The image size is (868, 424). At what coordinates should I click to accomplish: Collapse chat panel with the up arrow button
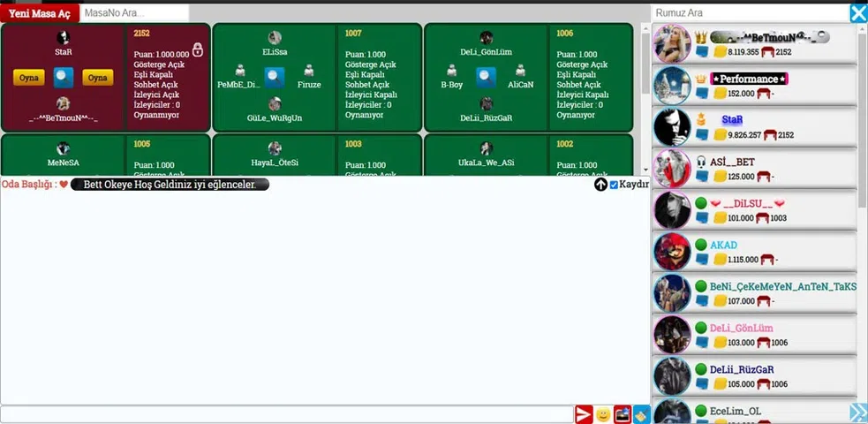pyautogui.click(x=600, y=185)
